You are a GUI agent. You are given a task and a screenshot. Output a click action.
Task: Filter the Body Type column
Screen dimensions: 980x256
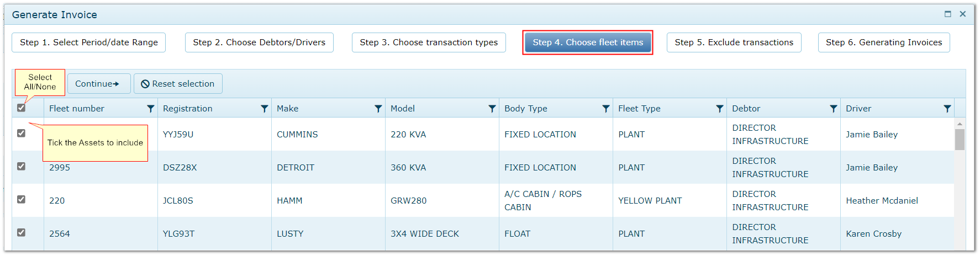tap(605, 109)
